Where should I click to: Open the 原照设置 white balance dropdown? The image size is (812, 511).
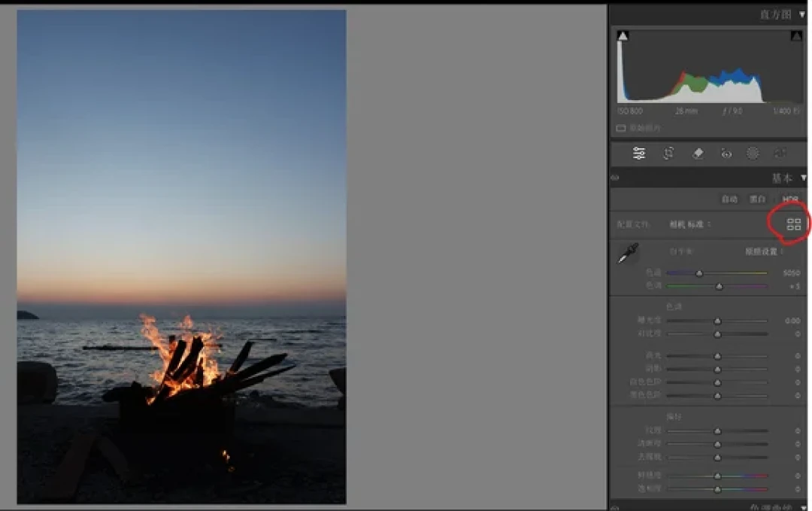coord(763,251)
